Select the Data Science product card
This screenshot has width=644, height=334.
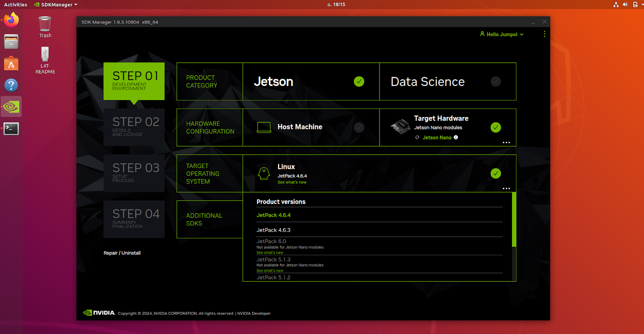[448, 81]
